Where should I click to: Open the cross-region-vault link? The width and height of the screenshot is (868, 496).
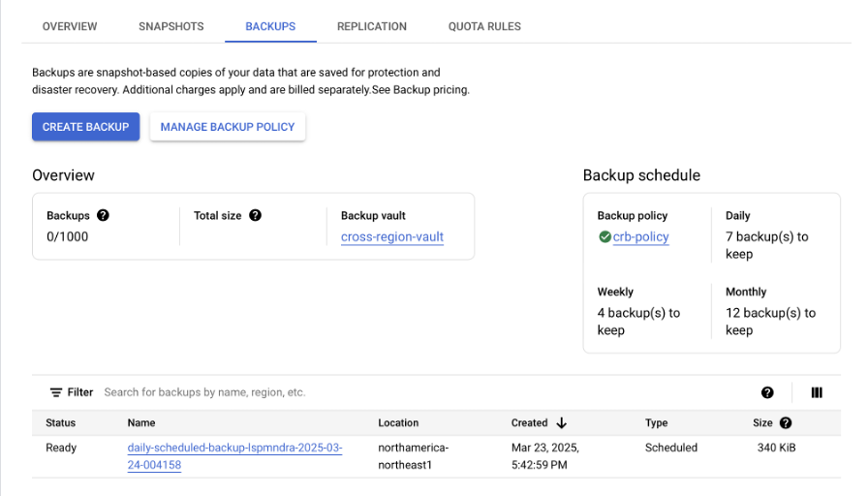[392, 236]
